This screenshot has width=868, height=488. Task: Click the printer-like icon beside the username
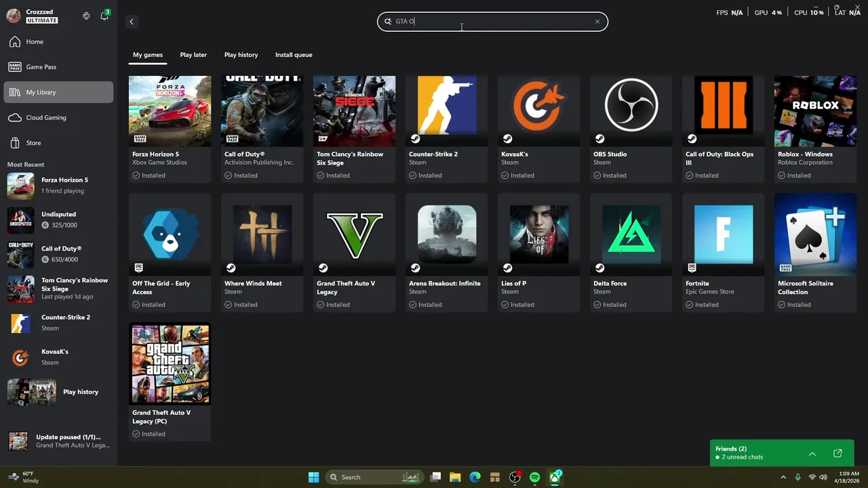pyautogui.click(x=86, y=16)
